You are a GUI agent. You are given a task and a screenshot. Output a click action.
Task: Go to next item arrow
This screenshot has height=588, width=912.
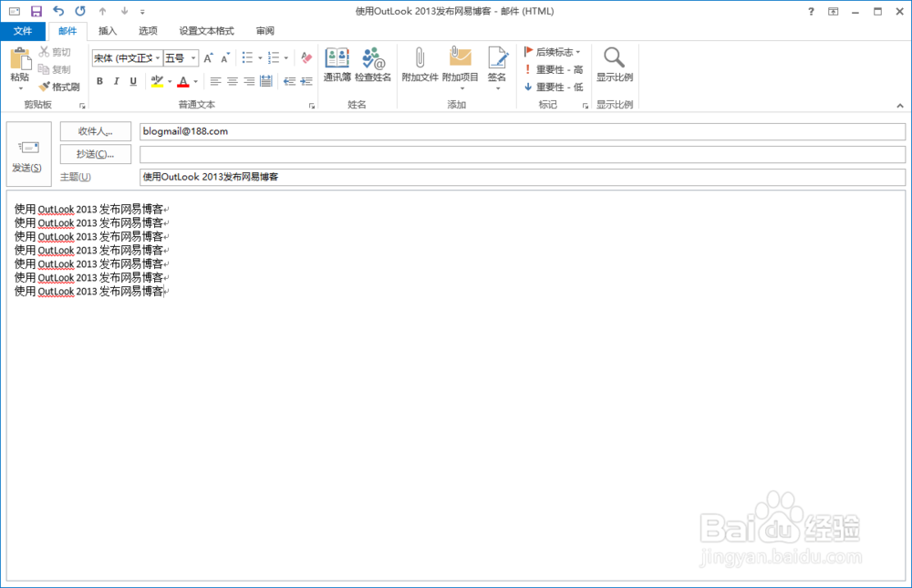coord(124,11)
